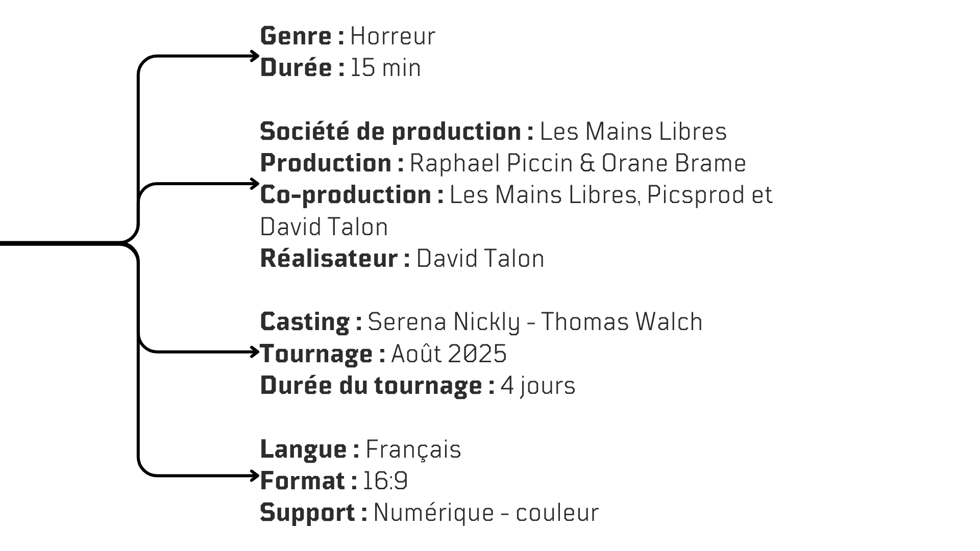The height and width of the screenshot is (551, 980).
Task: Click the arrowhead pointing to Genre and Durée
Action: point(255,56)
